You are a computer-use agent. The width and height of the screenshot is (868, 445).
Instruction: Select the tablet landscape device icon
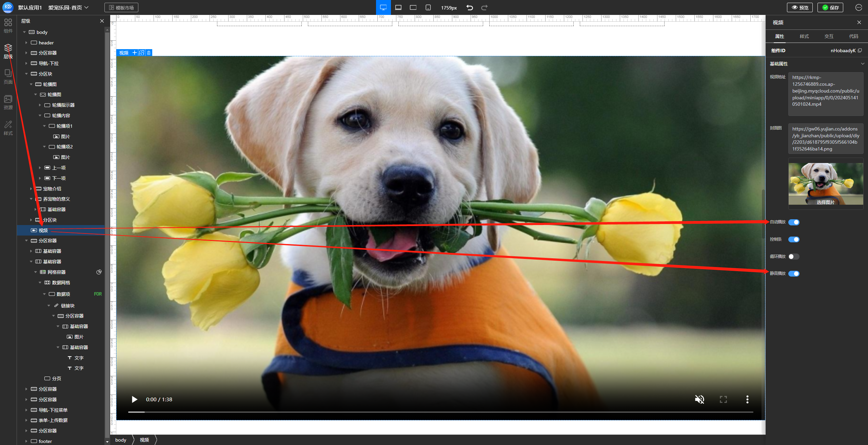point(413,7)
